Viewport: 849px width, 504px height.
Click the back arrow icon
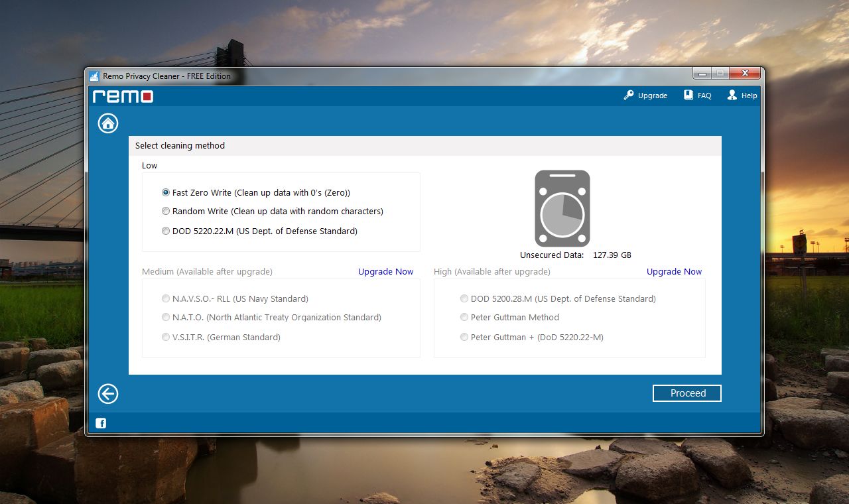pyautogui.click(x=108, y=394)
